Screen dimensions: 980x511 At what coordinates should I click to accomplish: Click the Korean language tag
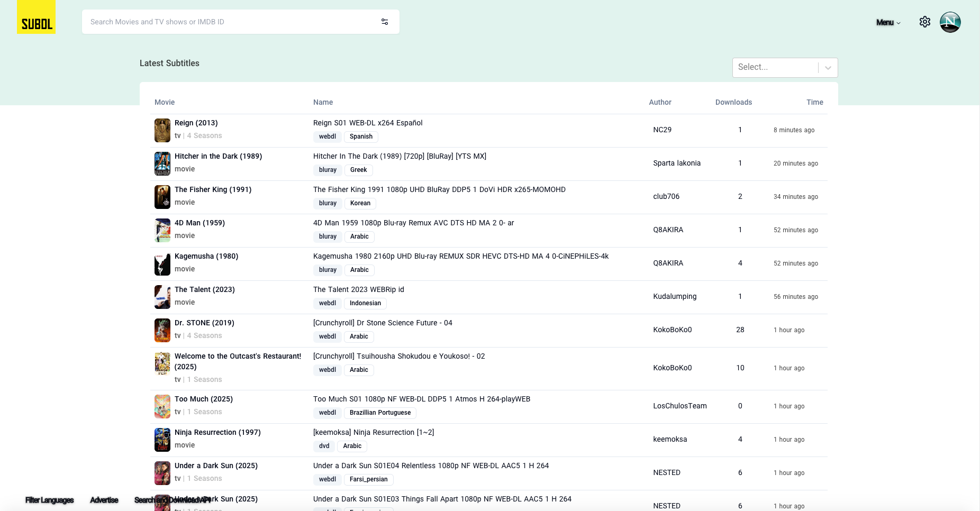[360, 203]
